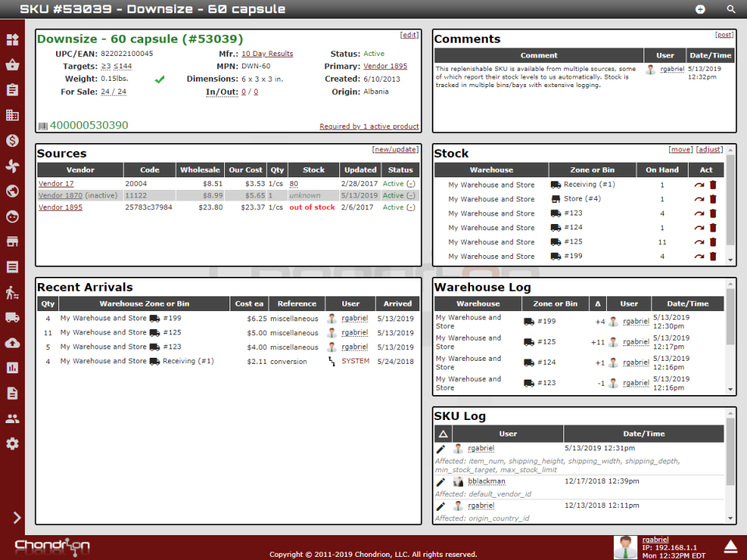Click rgabriel in Recent Arrivals #199 row

355,318
